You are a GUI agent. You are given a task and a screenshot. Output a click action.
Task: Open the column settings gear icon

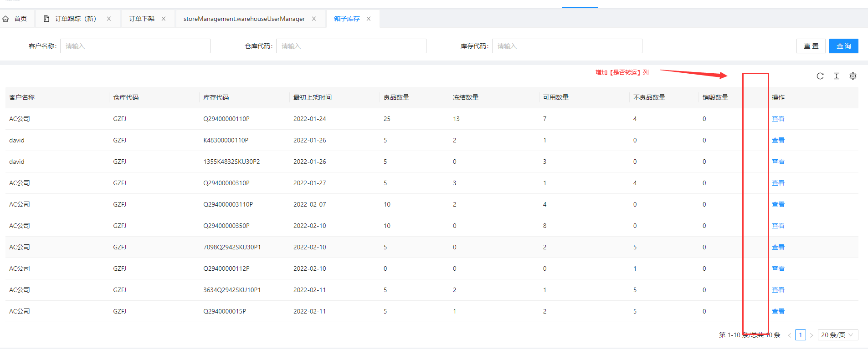coord(853,76)
